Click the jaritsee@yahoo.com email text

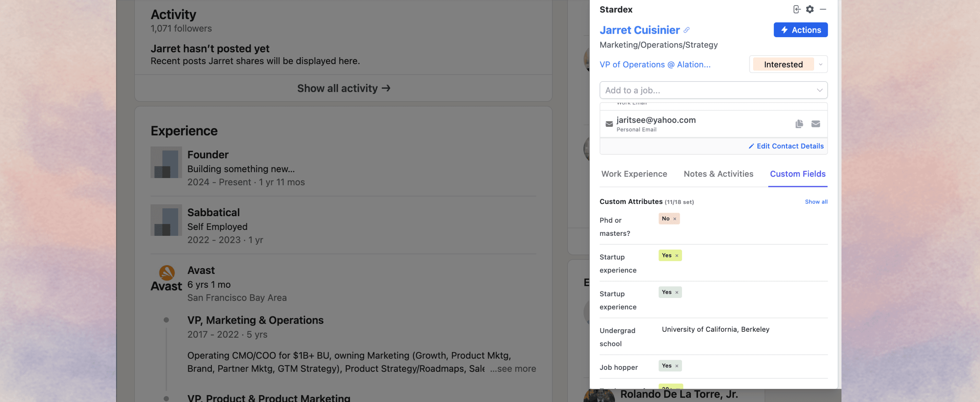click(x=656, y=120)
